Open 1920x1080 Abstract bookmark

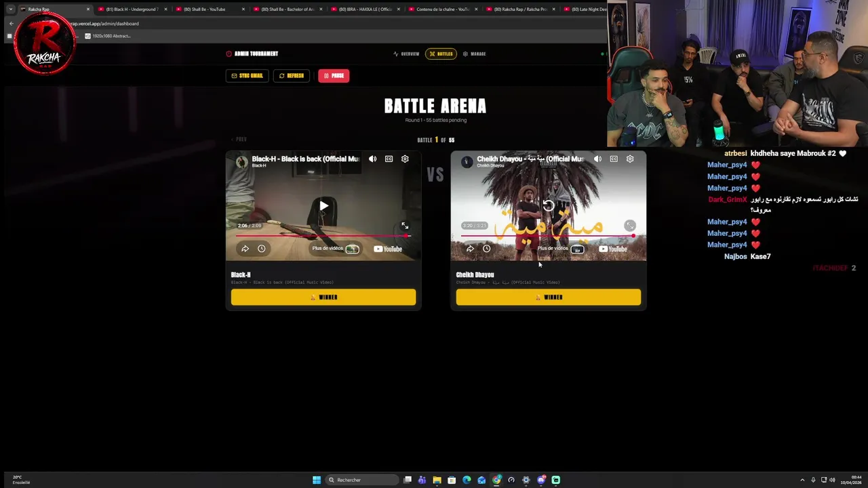108,36
